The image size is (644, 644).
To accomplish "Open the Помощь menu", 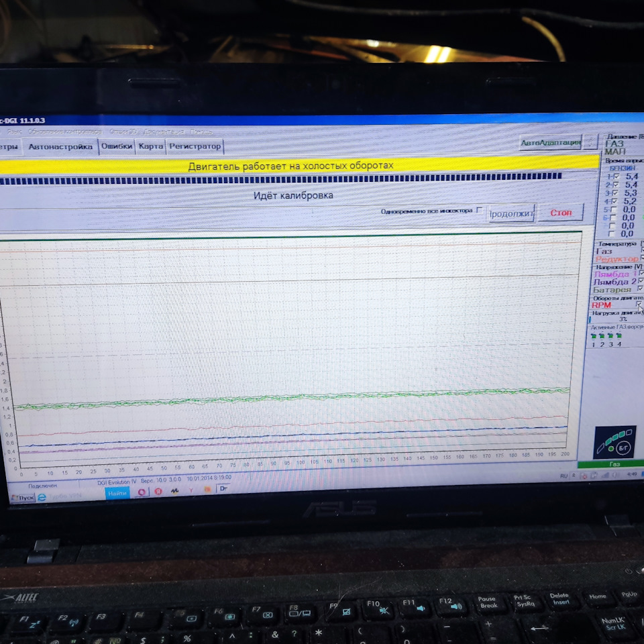I will [201, 131].
